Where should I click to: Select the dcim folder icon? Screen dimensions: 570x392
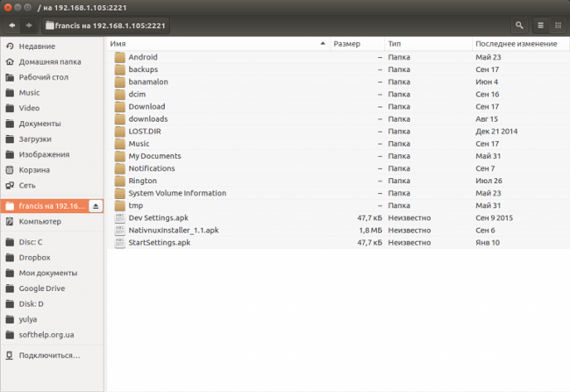click(x=119, y=94)
